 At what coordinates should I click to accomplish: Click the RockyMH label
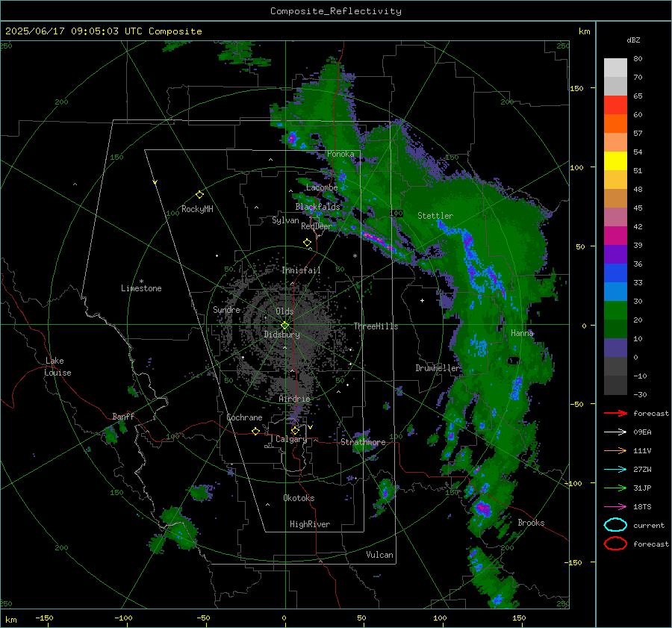point(197,209)
